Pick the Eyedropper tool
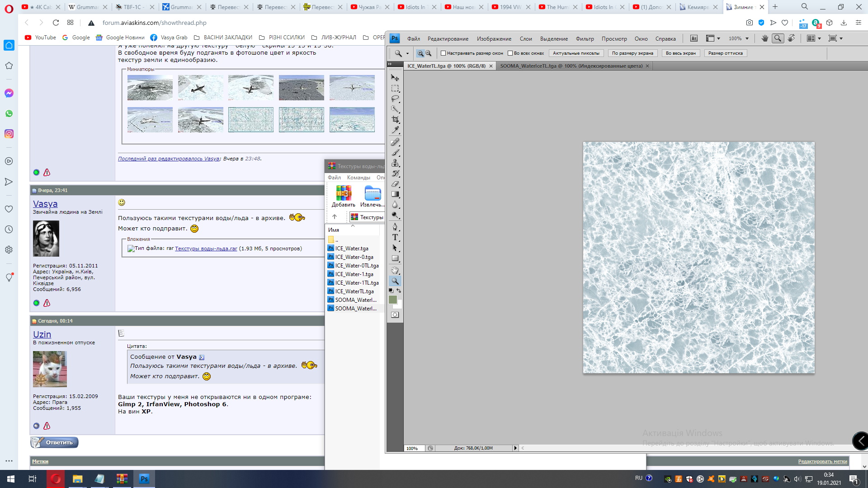This screenshot has width=868, height=488. [x=395, y=130]
